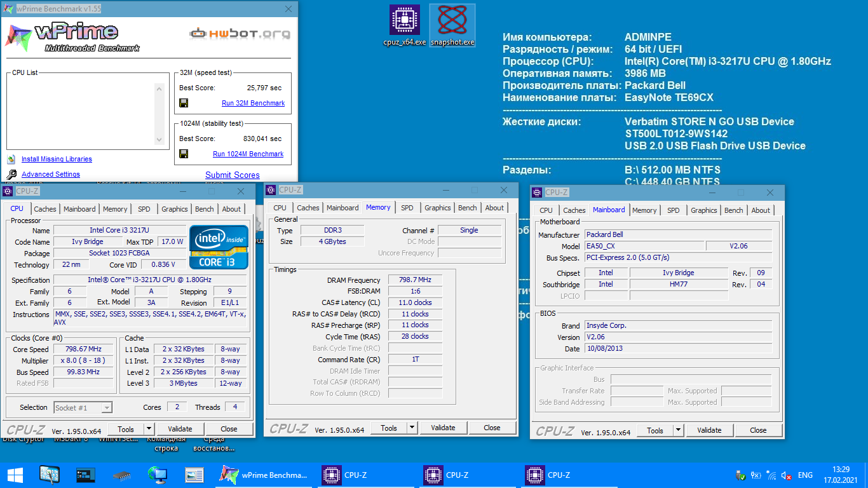The width and height of the screenshot is (868, 488).
Task: Click the globe and monitor taskbar icon
Action: point(158,475)
